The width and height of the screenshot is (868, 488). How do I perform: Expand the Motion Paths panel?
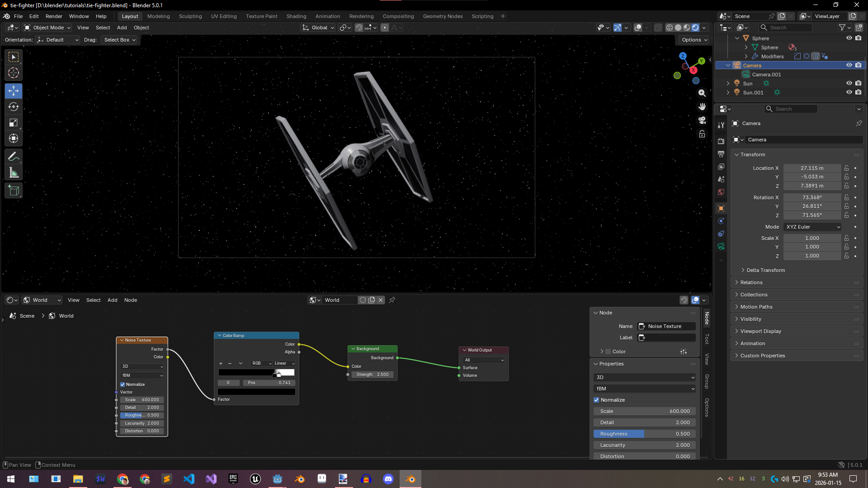[x=756, y=307]
